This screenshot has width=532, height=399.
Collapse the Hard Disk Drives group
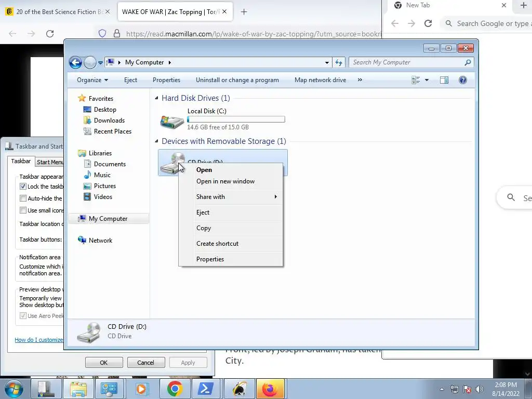(156, 98)
